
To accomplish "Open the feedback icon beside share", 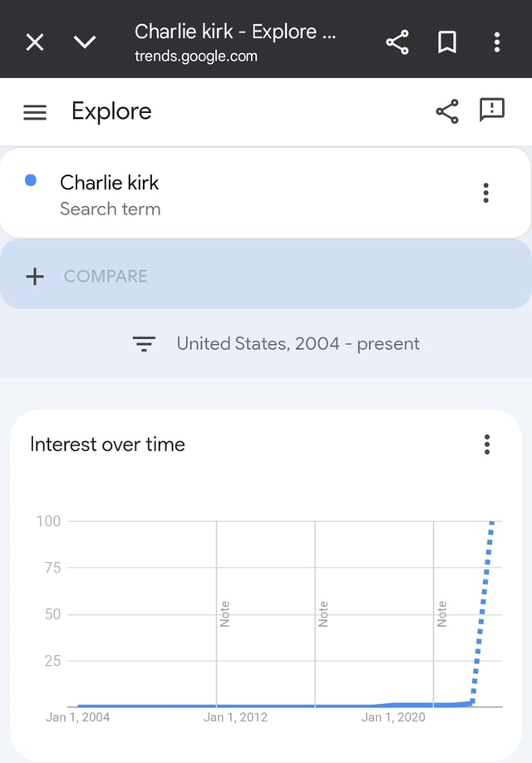I will point(491,111).
